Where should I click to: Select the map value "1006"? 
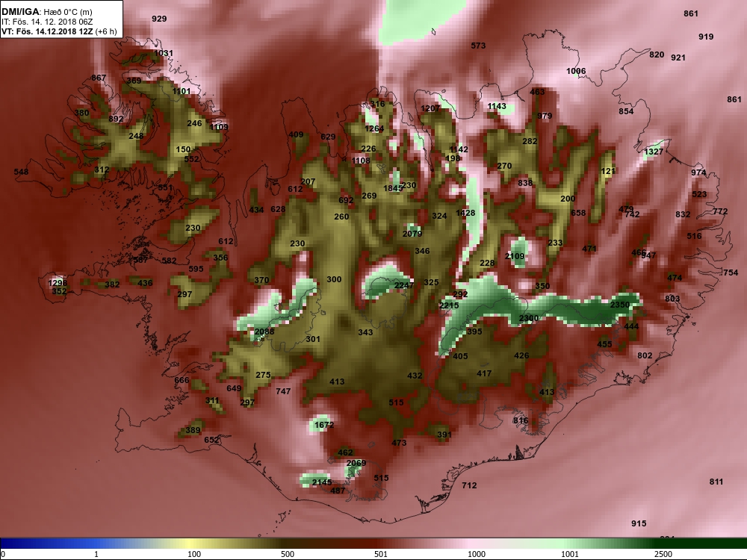point(576,71)
